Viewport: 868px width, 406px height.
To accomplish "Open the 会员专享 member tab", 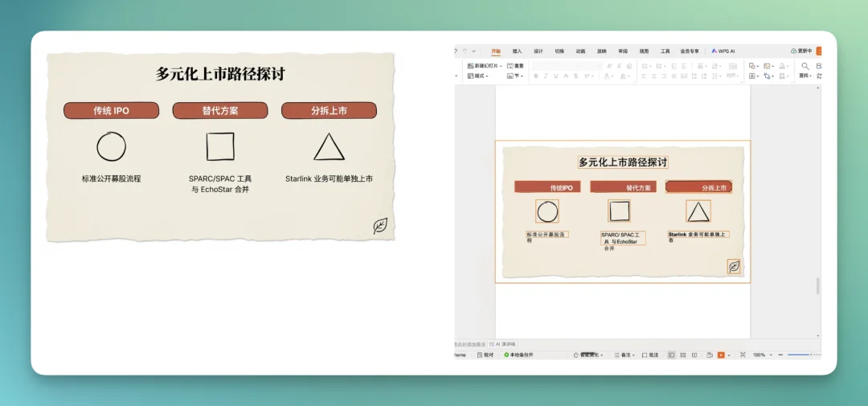I will (x=690, y=51).
